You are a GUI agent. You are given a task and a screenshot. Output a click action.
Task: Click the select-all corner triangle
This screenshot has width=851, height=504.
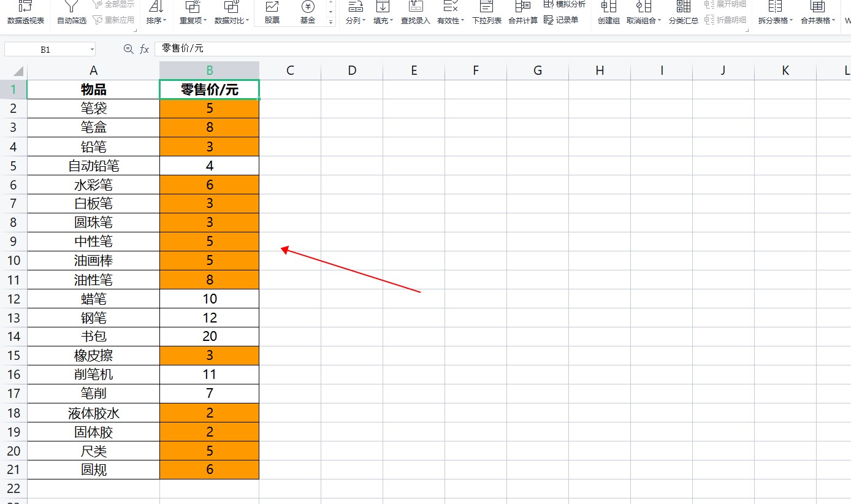coord(18,71)
